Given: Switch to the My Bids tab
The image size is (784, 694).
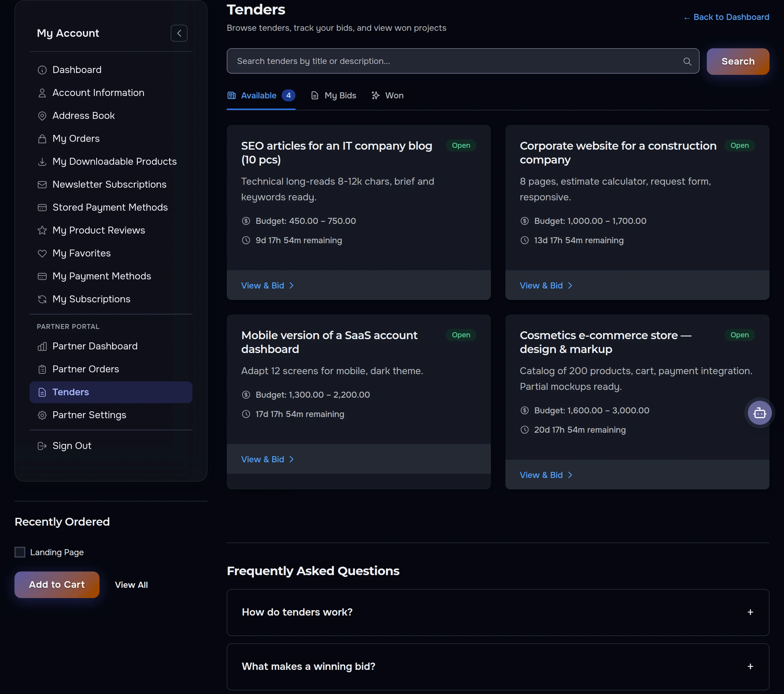Looking at the screenshot, I should pos(333,96).
